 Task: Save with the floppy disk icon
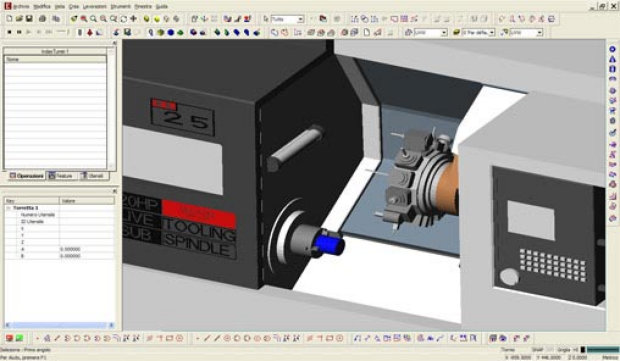[29, 19]
